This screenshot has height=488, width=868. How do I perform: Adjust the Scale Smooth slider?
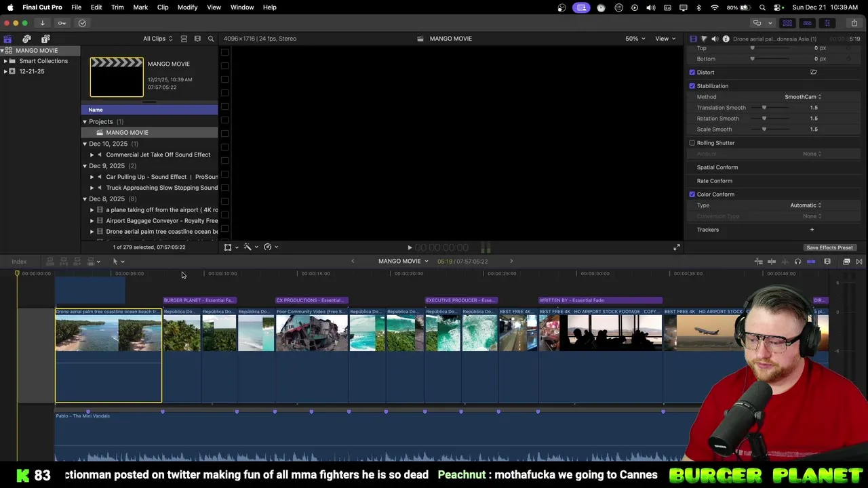tap(770, 129)
